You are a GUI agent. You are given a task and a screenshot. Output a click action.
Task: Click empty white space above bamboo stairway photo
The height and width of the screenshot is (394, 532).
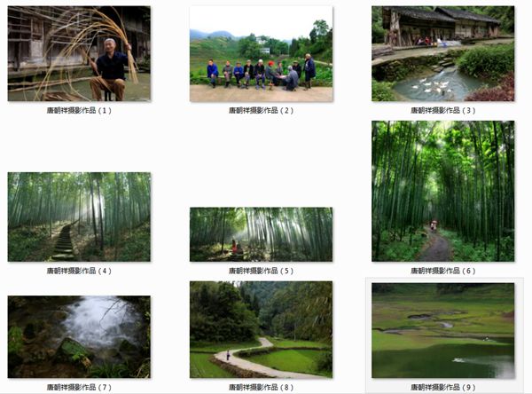click(79, 145)
